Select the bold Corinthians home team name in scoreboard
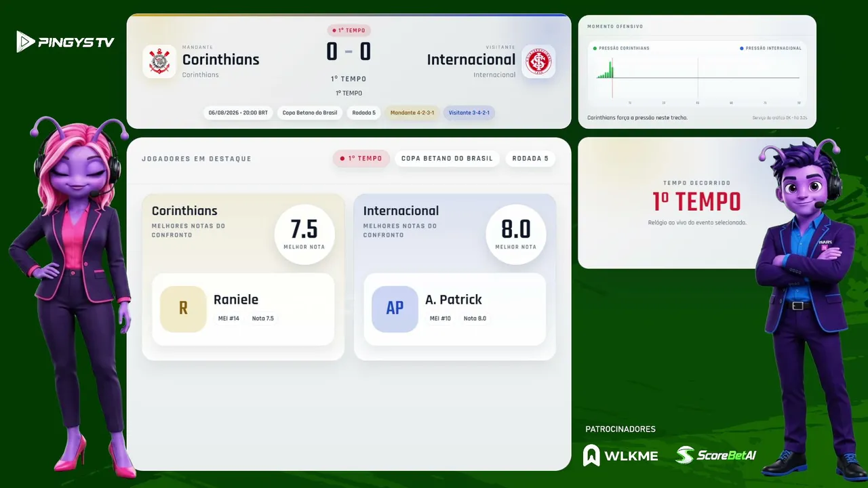The image size is (868, 488). 221,60
